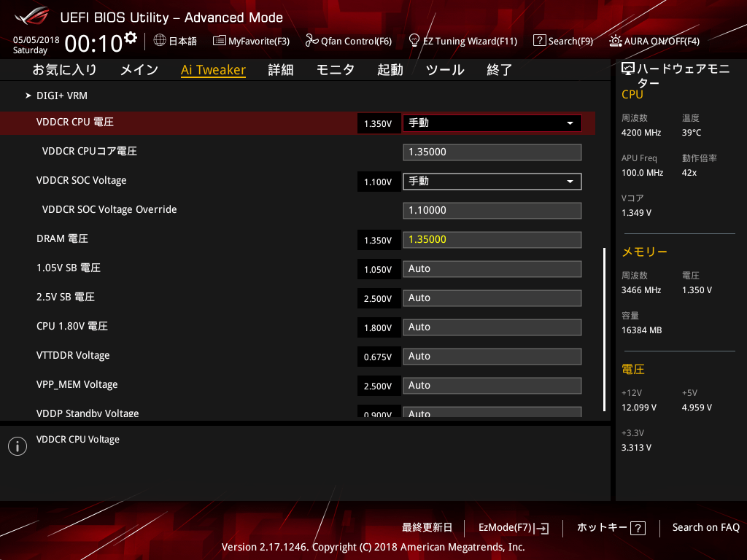Image resolution: width=747 pixels, height=560 pixels.
Task: Switch to EzMode(F7)
Action: (x=514, y=528)
